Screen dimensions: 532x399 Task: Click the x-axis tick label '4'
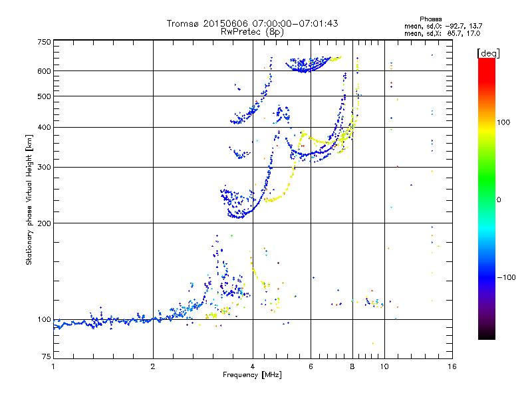click(x=253, y=366)
